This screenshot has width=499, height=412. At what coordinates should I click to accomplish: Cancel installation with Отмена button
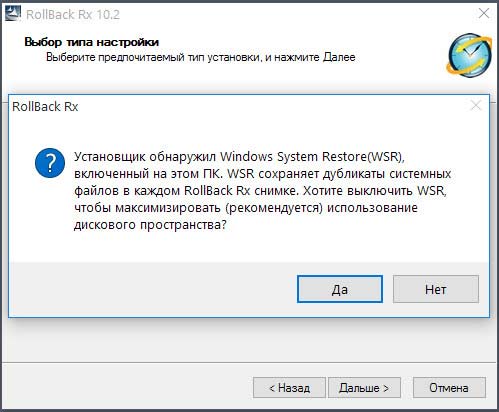pos(449,388)
